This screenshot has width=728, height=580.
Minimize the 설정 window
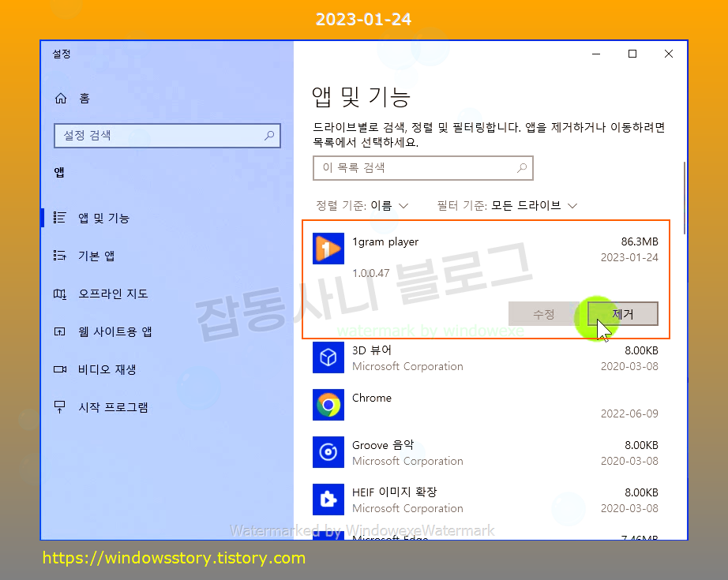[596, 54]
